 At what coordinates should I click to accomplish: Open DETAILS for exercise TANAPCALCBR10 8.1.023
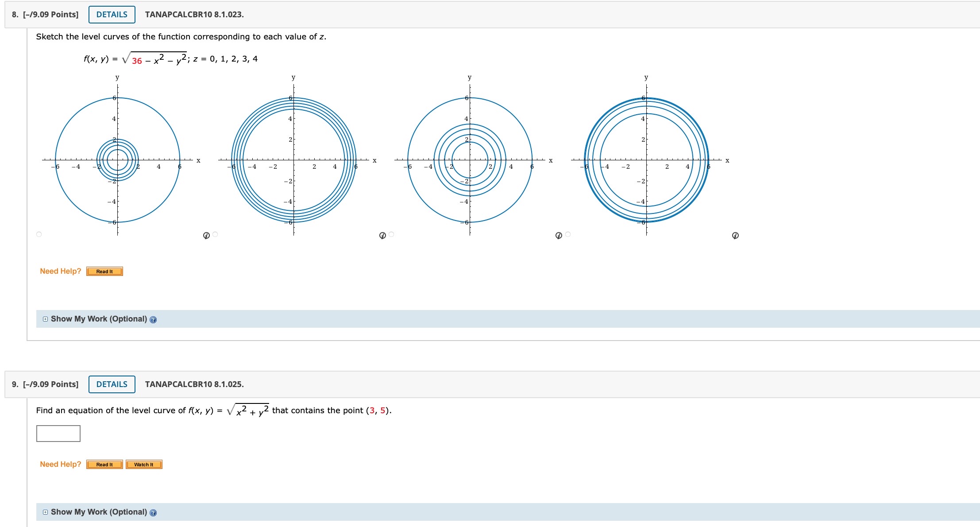111,14
